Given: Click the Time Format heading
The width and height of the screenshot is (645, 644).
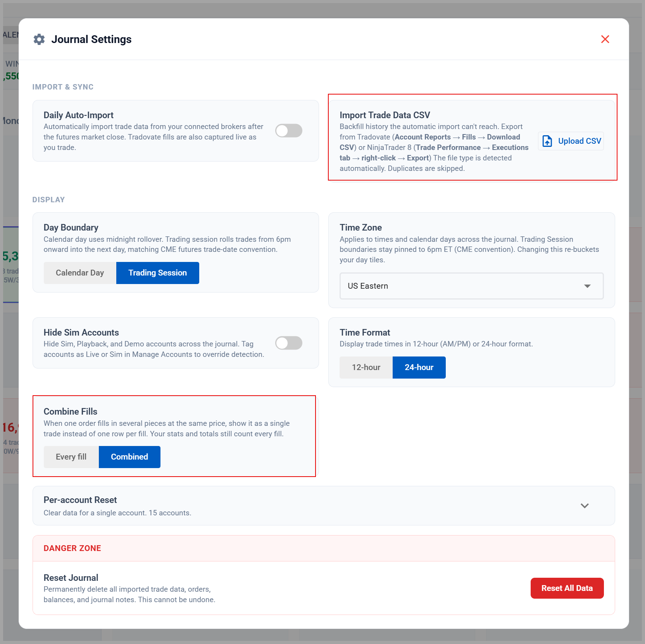Looking at the screenshot, I should (365, 332).
